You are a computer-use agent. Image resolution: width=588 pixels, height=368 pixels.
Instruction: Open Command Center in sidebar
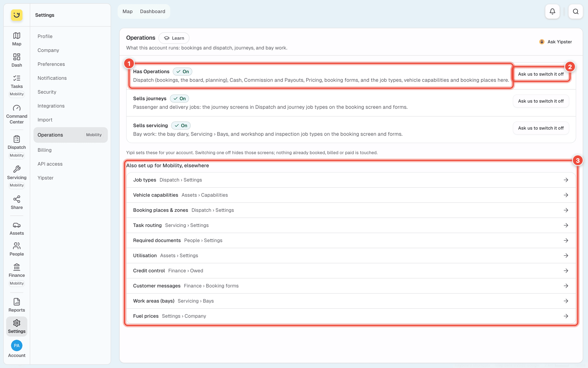(x=17, y=114)
